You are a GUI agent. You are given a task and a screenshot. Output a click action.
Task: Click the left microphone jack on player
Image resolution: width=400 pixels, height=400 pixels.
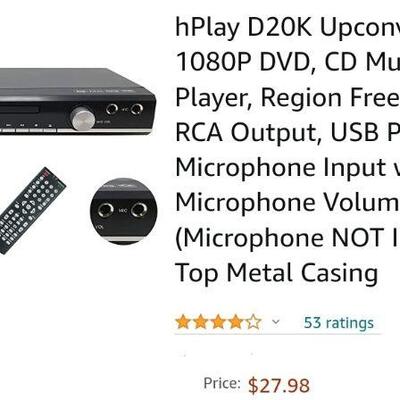(112, 109)
